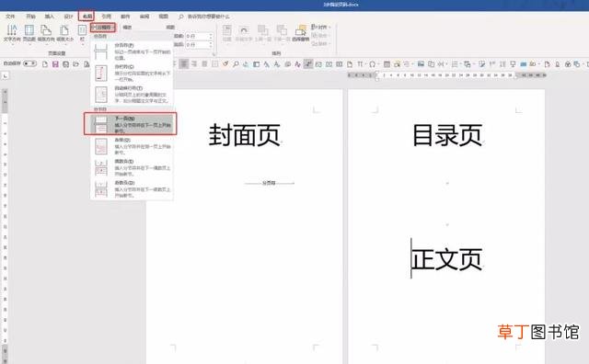Click the 位置 (Position) icon in Arrange group
The width and height of the screenshot is (589, 364).
click(227, 33)
